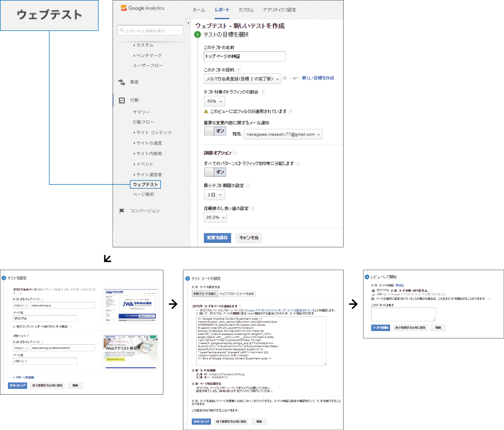Check 他のコンテンツ レポート向けのテストの統合 checkbox
The height and width of the screenshot is (430, 504).
[14, 326]
